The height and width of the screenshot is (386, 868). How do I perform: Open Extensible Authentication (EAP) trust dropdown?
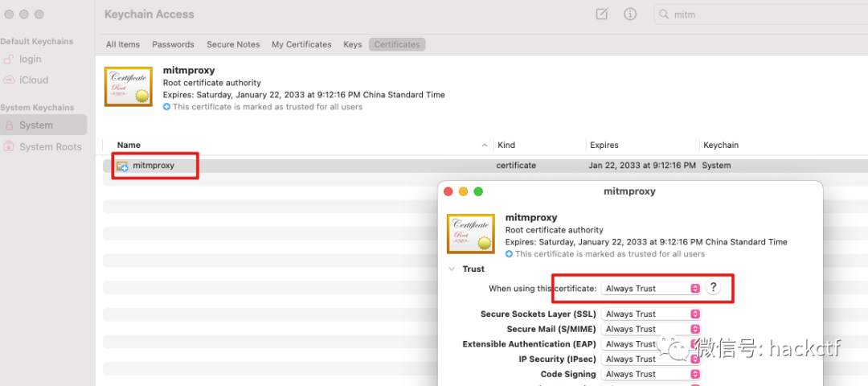click(x=651, y=344)
